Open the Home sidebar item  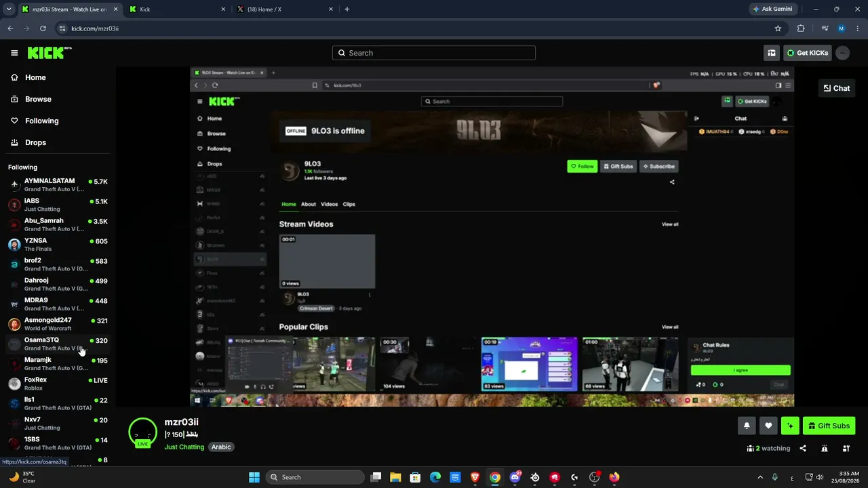35,77
